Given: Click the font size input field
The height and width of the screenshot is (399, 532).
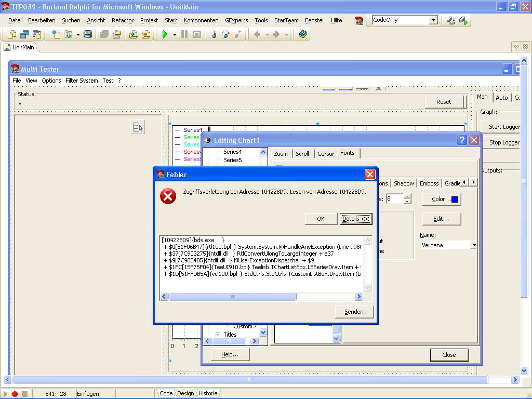Looking at the screenshot, I should click(395, 199).
